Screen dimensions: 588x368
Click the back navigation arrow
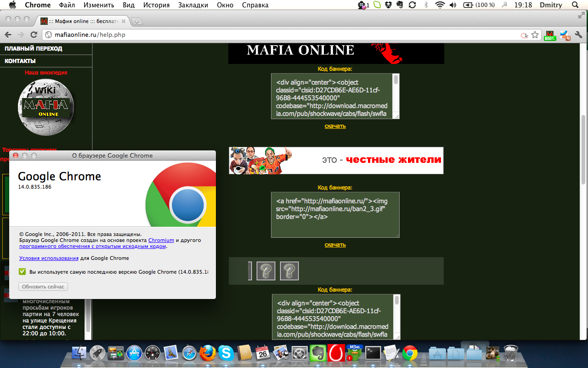pyautogui.click(x=8, y=35)
